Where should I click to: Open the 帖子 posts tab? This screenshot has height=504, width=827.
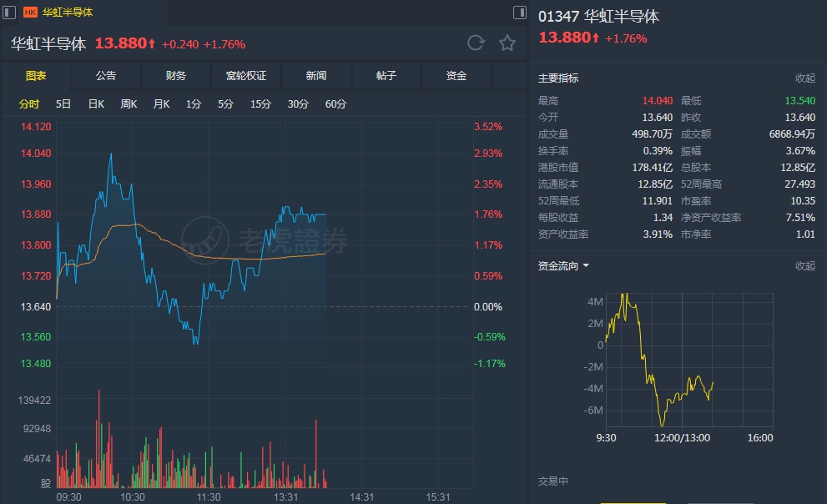click(386, 76)
